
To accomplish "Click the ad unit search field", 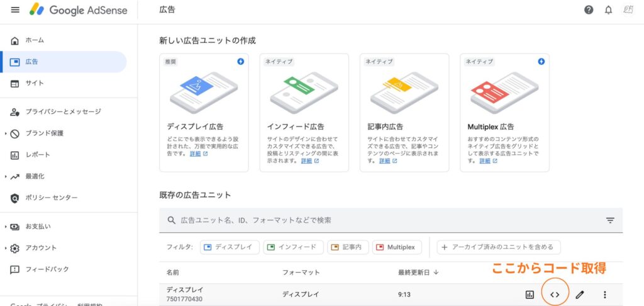I will 377,220.
